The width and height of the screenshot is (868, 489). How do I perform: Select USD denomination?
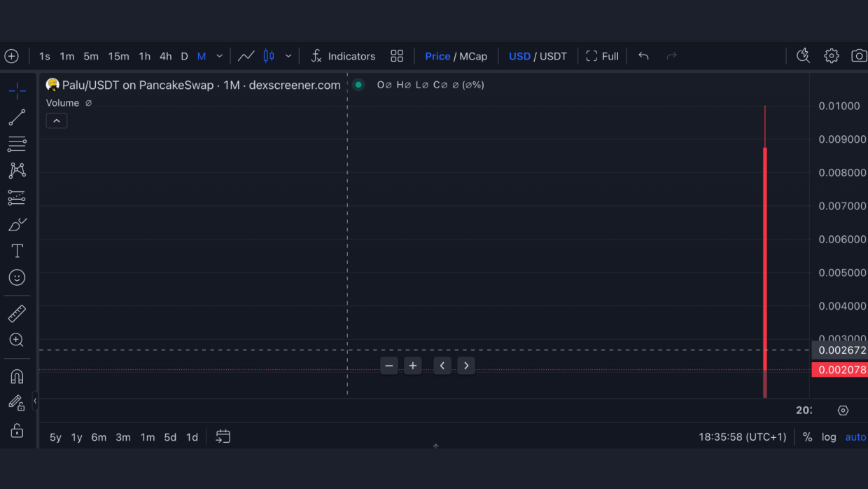pos(519,56)
